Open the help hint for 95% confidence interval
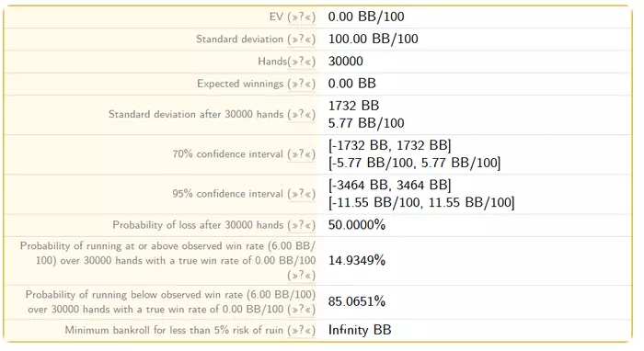The image size is (644, 351). [x=302, y=194]
